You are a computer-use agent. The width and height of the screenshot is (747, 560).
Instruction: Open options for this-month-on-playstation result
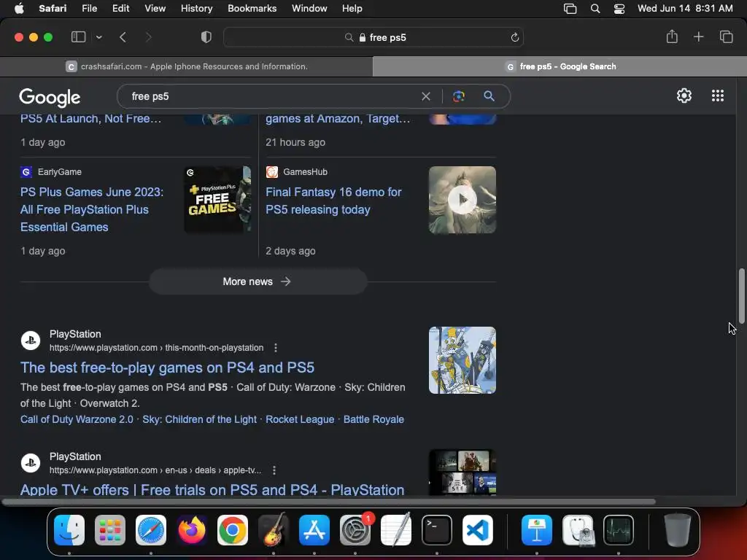tap(275, 348)
